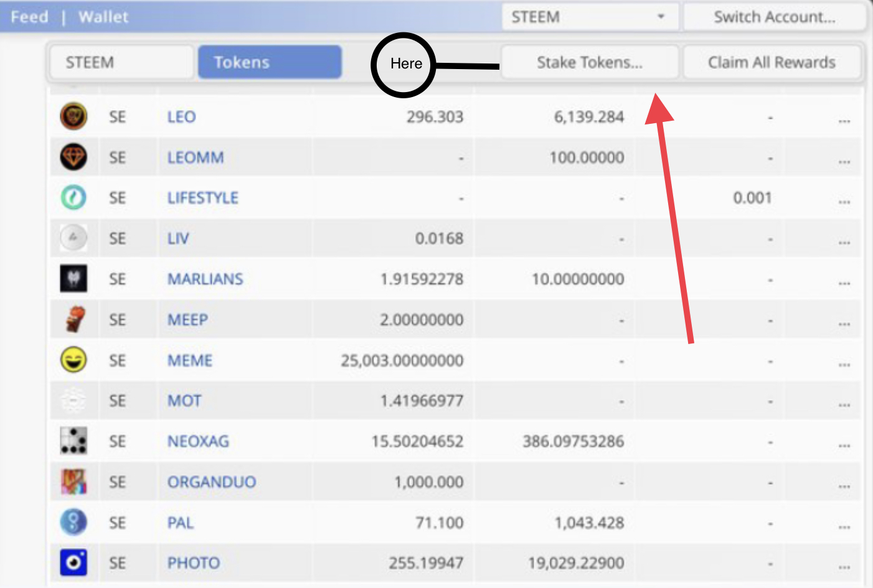
Task: Click the ORGANDUO token icon
Action: (73, 482)
